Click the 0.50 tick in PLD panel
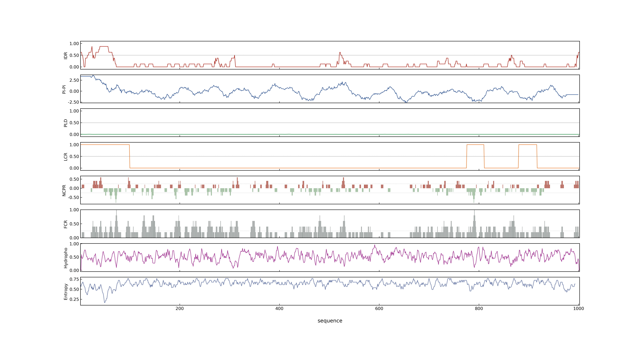 [74, 123]
